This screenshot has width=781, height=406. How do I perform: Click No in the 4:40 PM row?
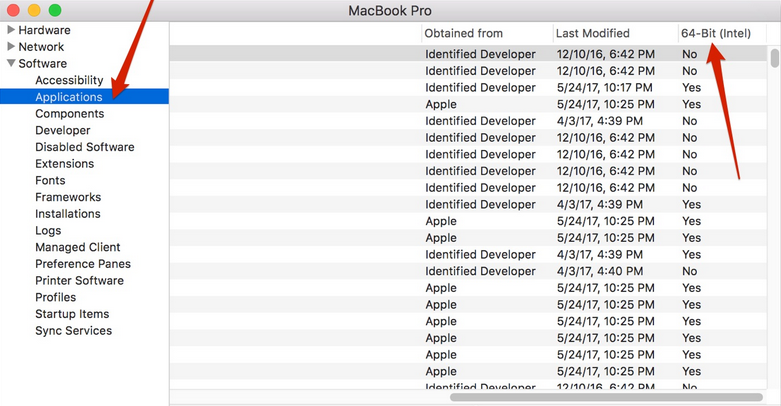(690, 271)
